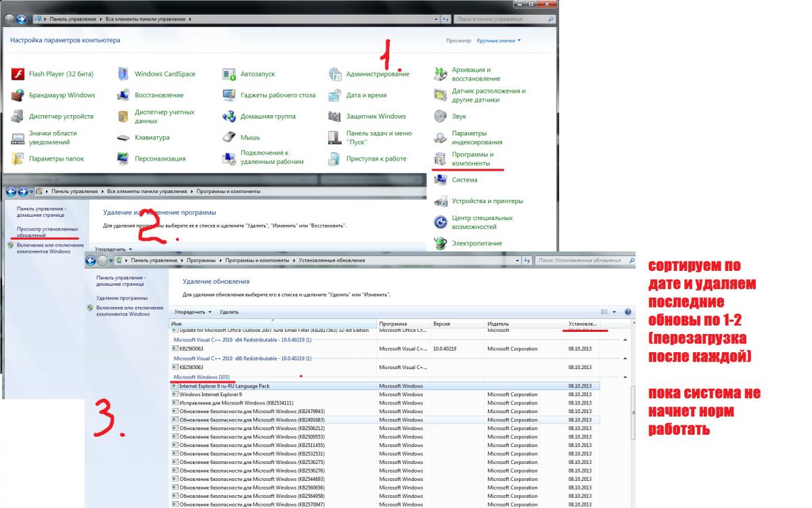Click the Поиск: Установленные обновления search field
The image size is (812, 508).
tap(584, 260)
